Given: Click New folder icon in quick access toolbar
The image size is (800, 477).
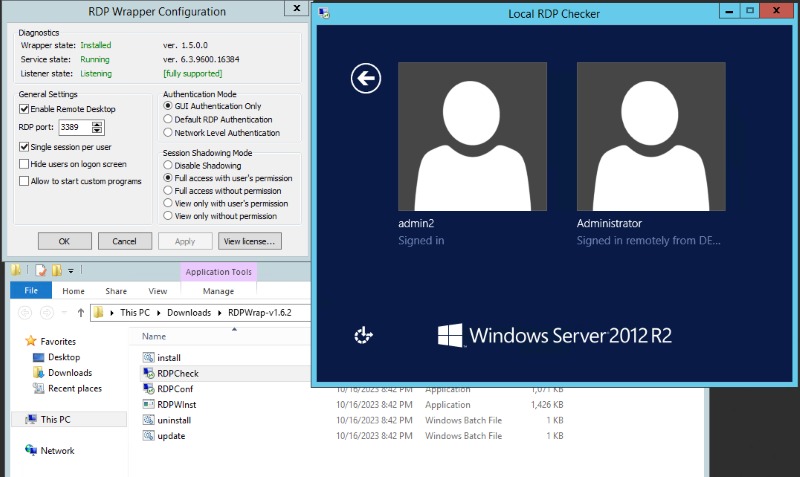Looking at the screenshot, I should click(57, 270).
